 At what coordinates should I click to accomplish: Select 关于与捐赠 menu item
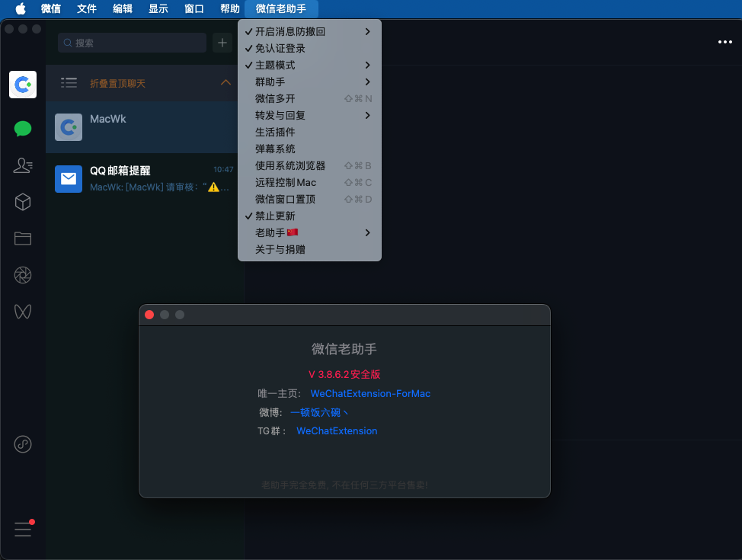pyautogui.click(x=309, y=249)
